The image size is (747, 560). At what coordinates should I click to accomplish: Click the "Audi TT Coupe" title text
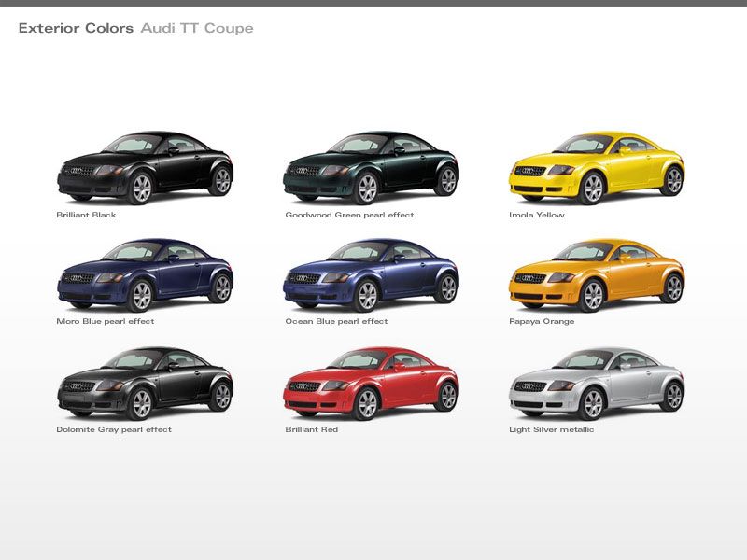pos(197,29)
